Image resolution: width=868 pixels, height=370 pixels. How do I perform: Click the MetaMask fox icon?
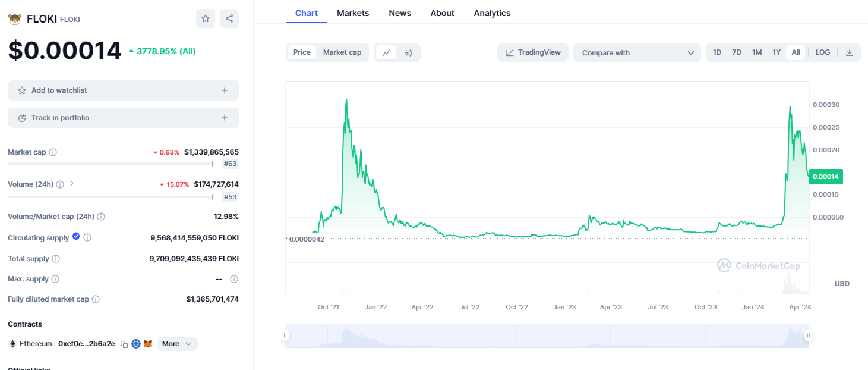148,344
